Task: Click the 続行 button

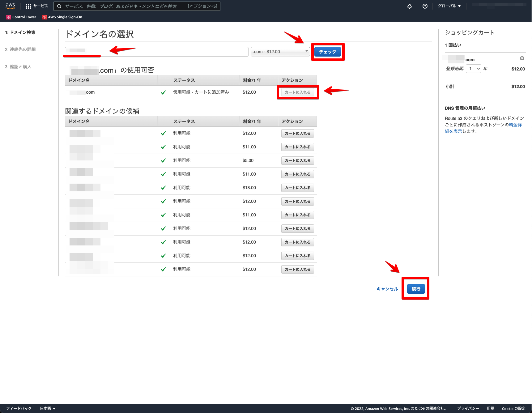Action: (x=416, y=289)
